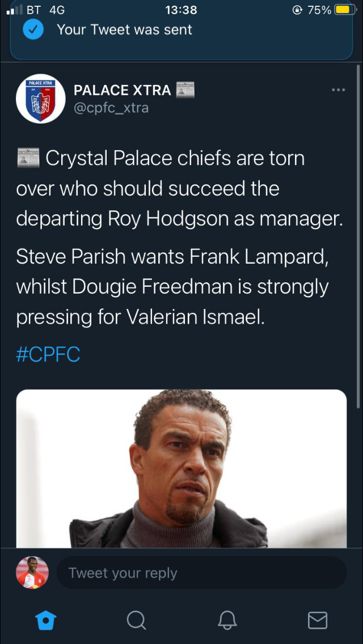This screenshot has width=363, height=644.
Task: Open the #CPFC hashtag
Action: [48, 355]
